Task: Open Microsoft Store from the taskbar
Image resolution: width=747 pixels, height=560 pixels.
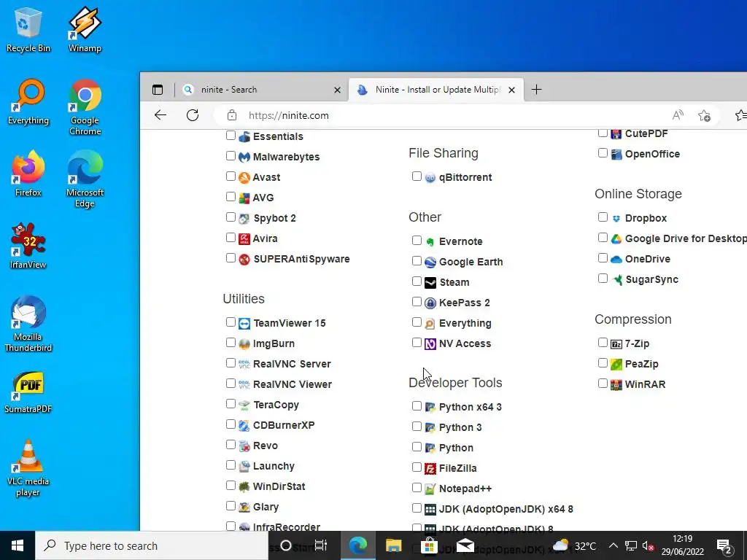Action: [429, 545]
